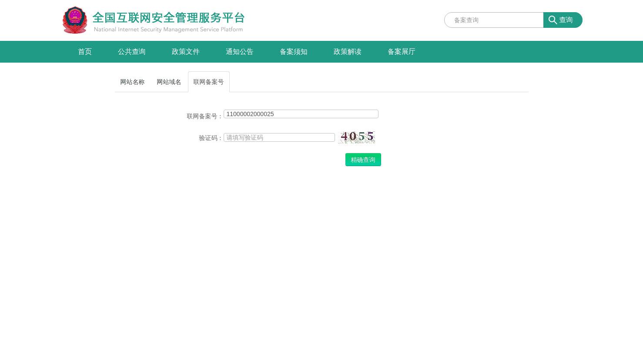Click the 验证码： field label
The width and height of the screenshot is (643, 364).
tap(211, 138)
